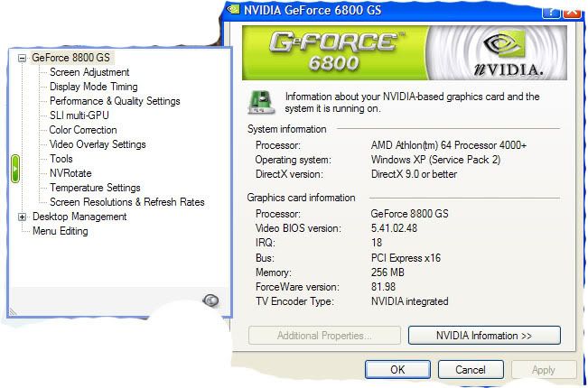The height and width of the screenshot is (388, 588).
Task: Click TV encoder value NVIDIA integrated
Action: (x=409, y=301)
